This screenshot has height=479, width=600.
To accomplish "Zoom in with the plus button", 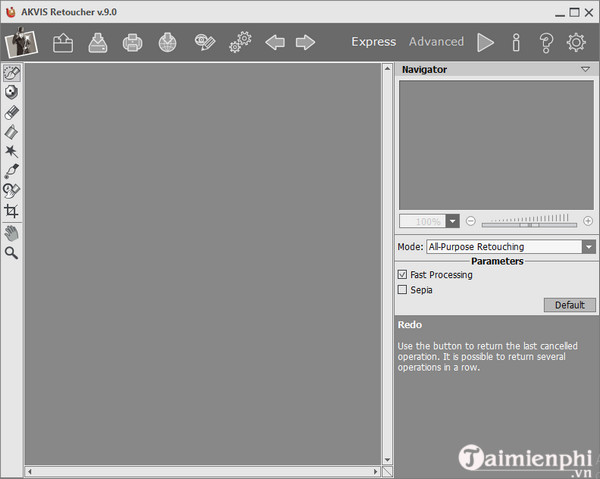I will pos(588,221).
